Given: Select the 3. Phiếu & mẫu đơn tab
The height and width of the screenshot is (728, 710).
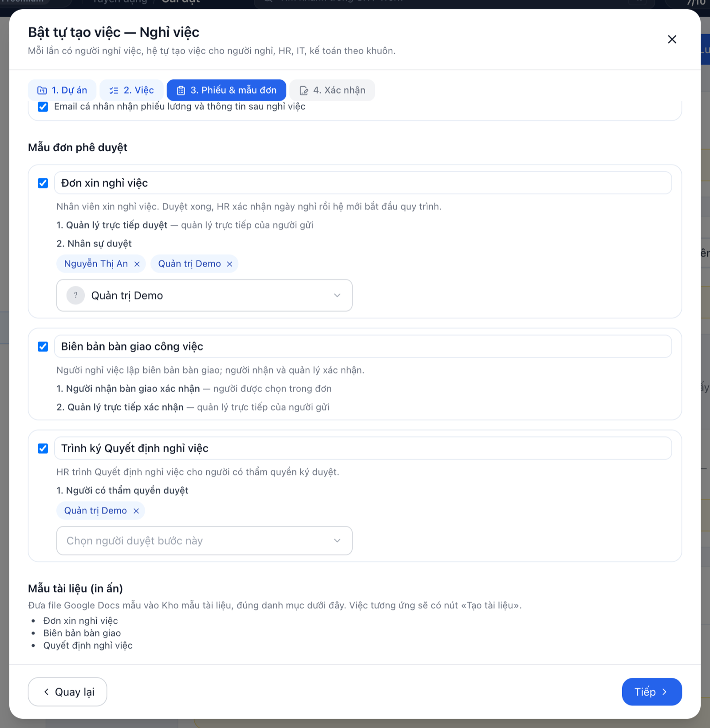Looking at the screenshot, I should pos(226,90).
